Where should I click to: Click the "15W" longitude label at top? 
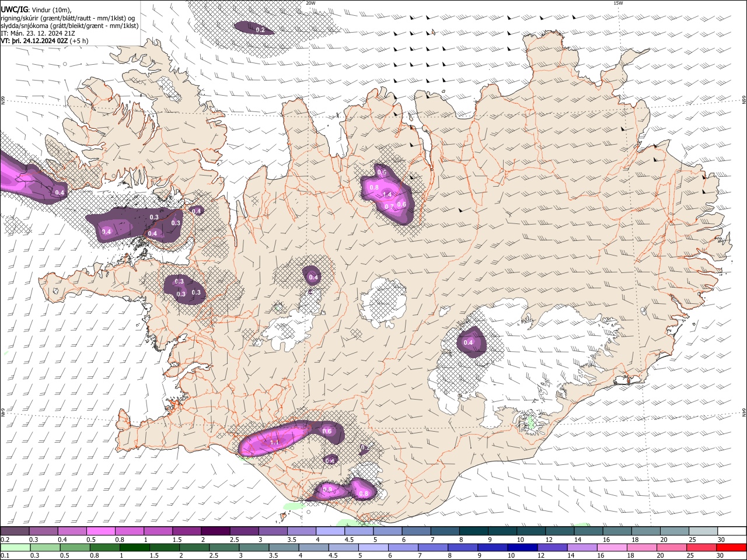click(x=618, y=3)
